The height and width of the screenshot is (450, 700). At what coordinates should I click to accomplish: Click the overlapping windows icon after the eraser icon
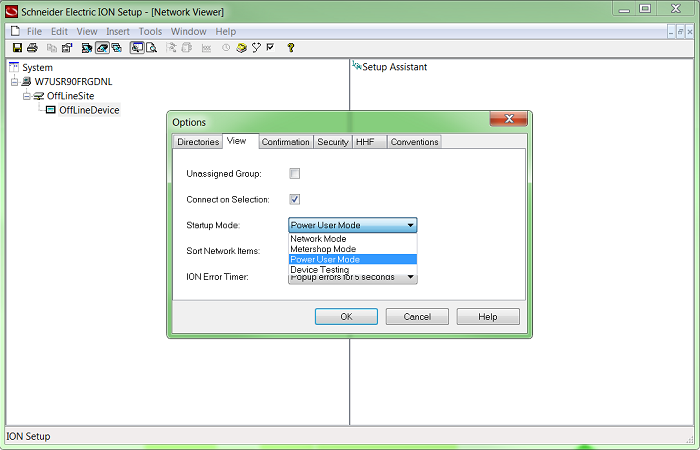click(117, 48)
